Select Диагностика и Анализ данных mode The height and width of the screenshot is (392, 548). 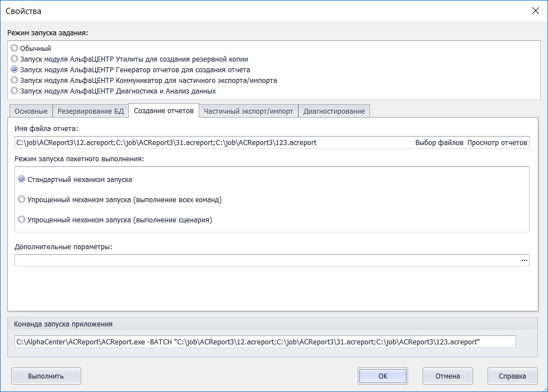15,91
